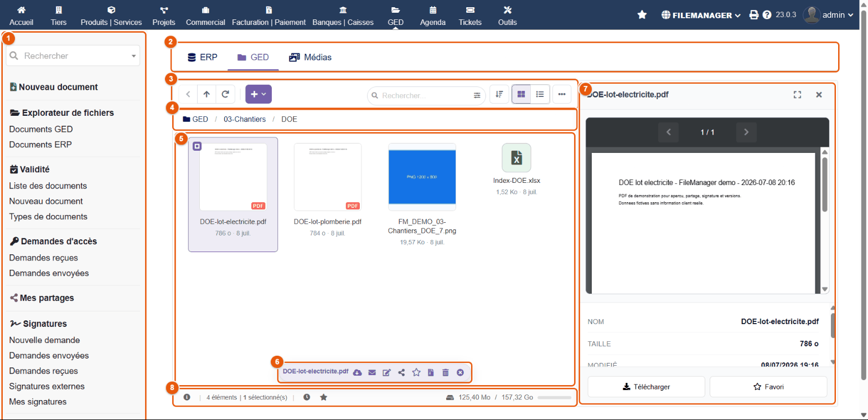868x420 pixels.
Task: Click the edit pencil icon in action bar
Action: click(x=387, y=372)
